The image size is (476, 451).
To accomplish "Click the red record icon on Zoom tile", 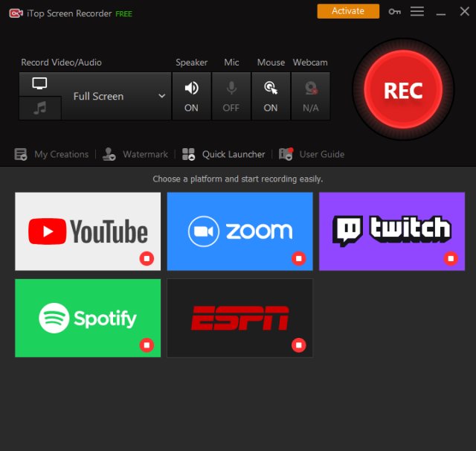I will pyautogui.click(x=299, y=258).
